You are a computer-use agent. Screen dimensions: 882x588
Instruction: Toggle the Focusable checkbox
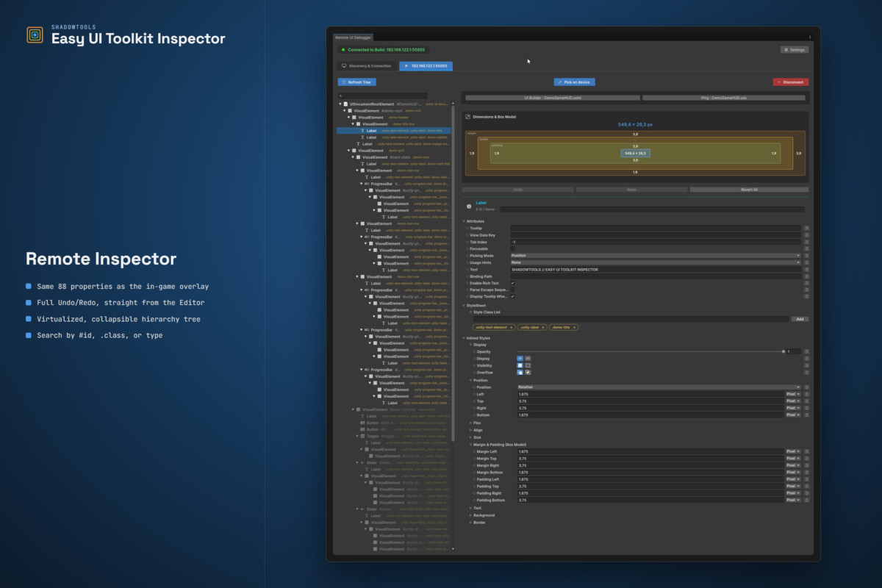pos(513,248)
